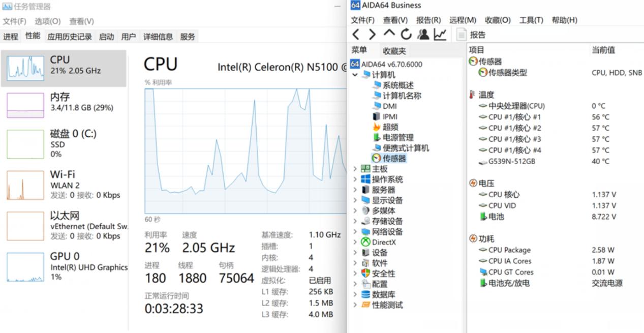Collapse the 计算机 tree node
The width and height of the screenshot is (644, 333).
point(355,75)
